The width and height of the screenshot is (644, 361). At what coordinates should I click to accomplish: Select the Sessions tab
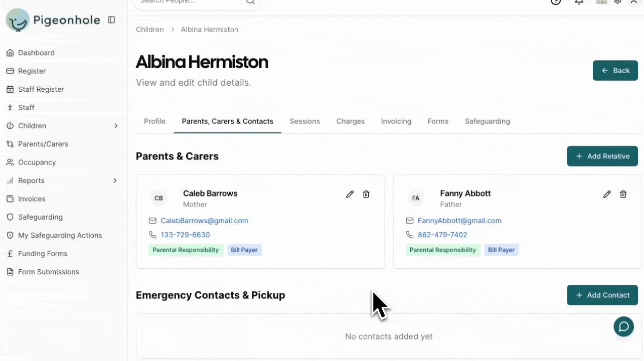[x=304, y=121]
